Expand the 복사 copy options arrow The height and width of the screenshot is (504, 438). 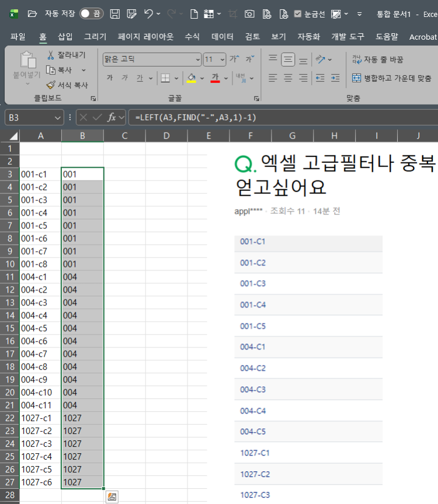pyautogui.click(x=84, y=70)
